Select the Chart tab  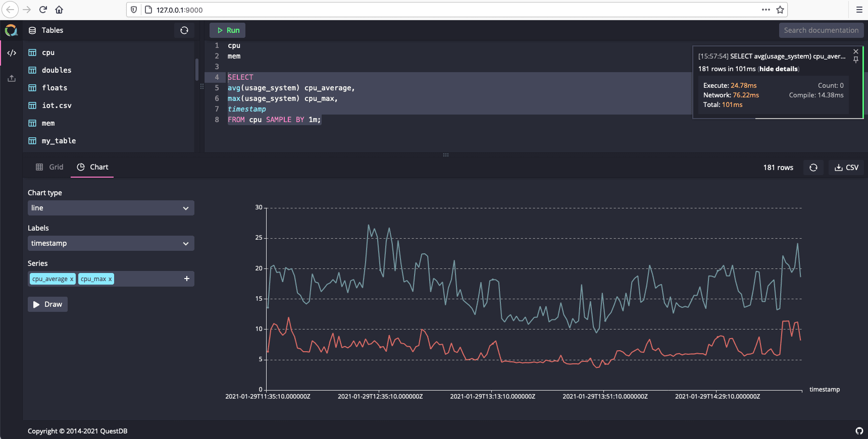[x=93, y=167]
